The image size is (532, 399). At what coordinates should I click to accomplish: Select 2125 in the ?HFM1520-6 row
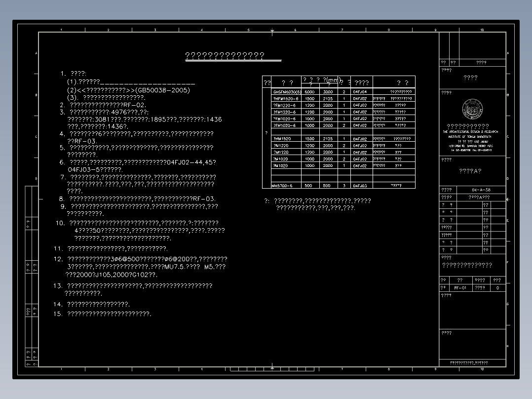point(328,98)
